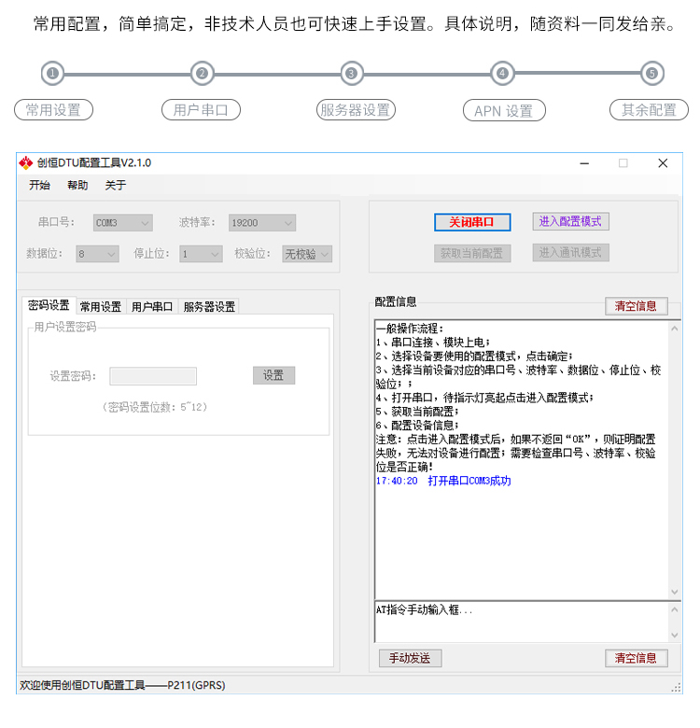Minimize the DTU config tool window

click(584, 163)
